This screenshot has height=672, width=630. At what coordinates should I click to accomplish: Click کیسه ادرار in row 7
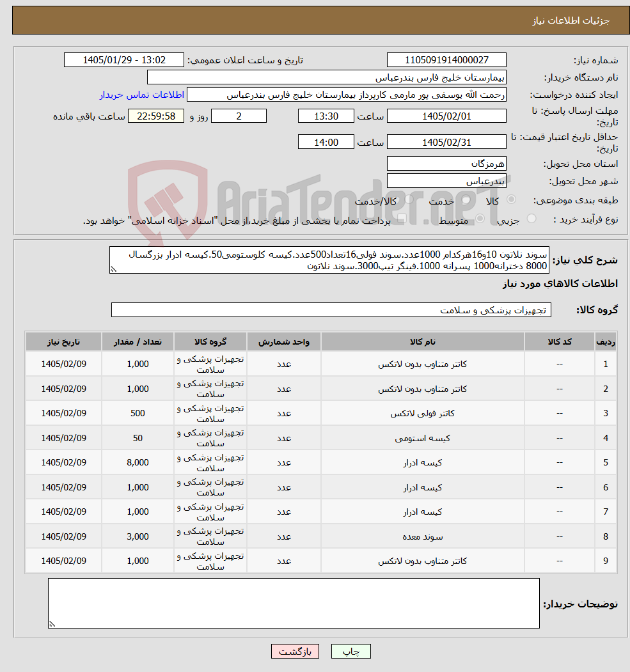click(x=423, y=512)
